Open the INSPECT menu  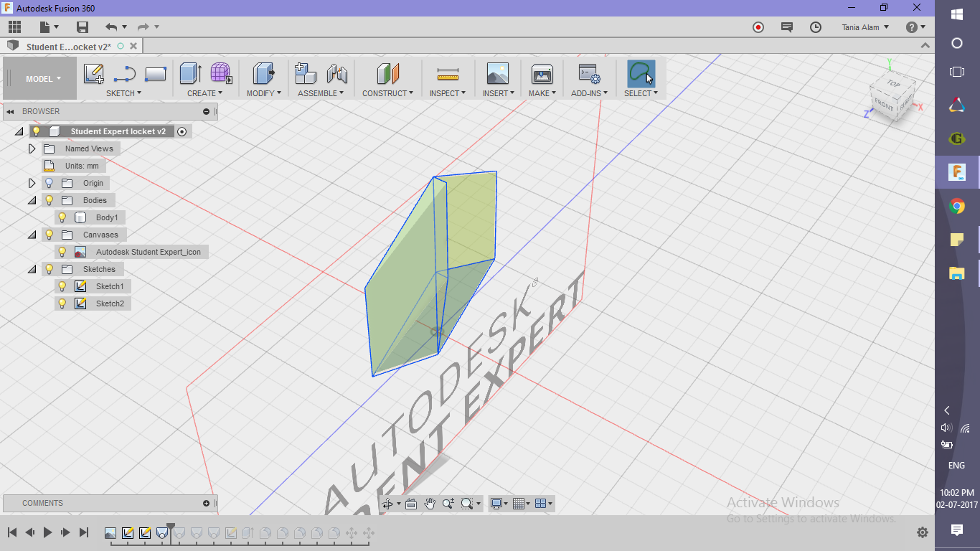448,93
